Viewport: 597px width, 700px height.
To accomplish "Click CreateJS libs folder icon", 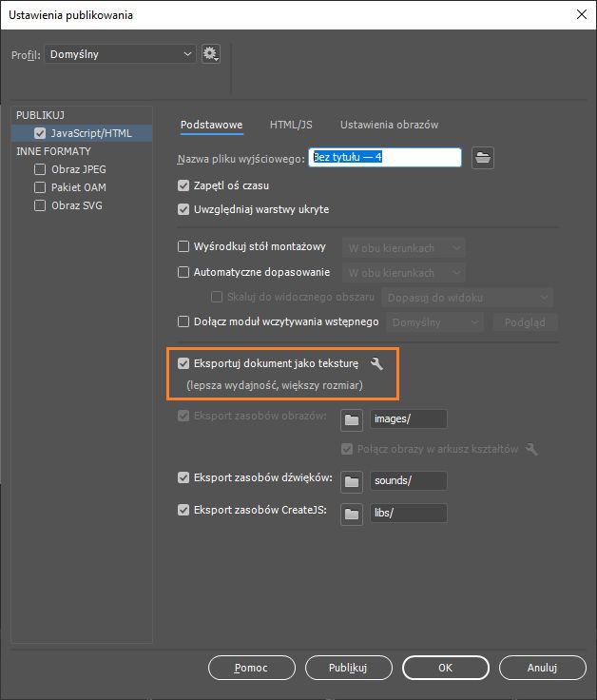I will point(353,514).
